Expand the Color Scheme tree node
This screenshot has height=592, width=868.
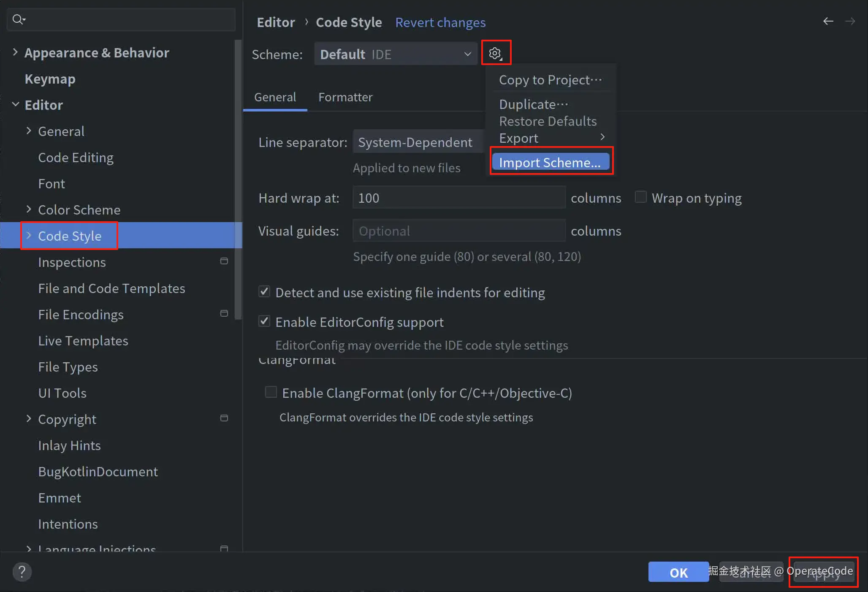pyautogui.click(x=29, y=209)
